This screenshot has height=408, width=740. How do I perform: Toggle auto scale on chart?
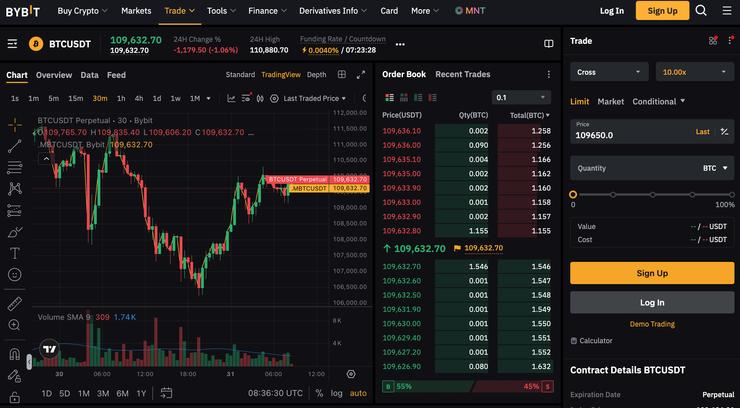pos(358,393)
